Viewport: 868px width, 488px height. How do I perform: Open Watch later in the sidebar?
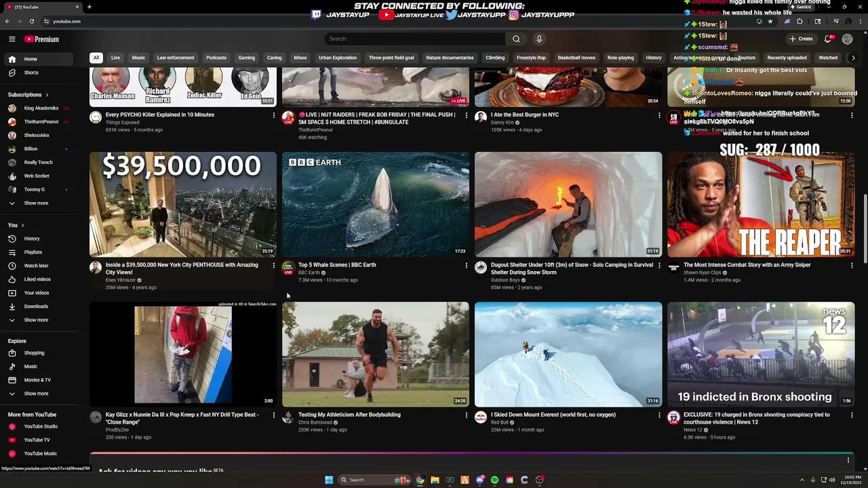point(39,266)
